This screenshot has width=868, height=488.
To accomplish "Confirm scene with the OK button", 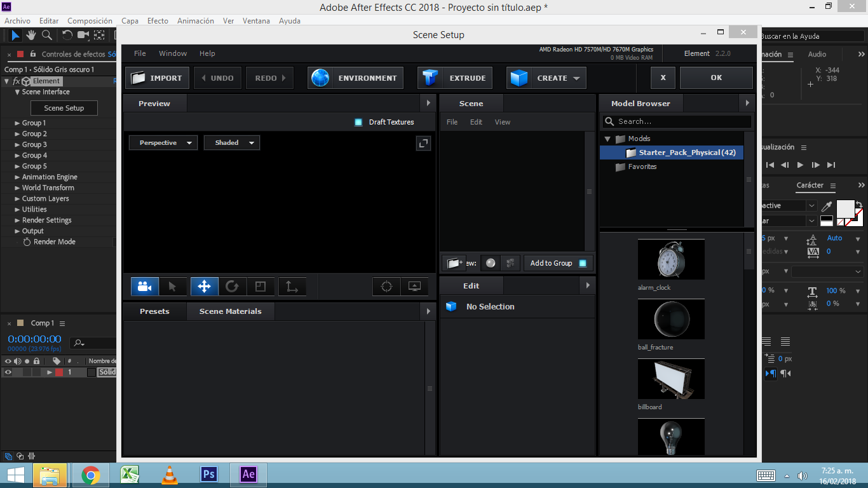I will pos(716,78).
